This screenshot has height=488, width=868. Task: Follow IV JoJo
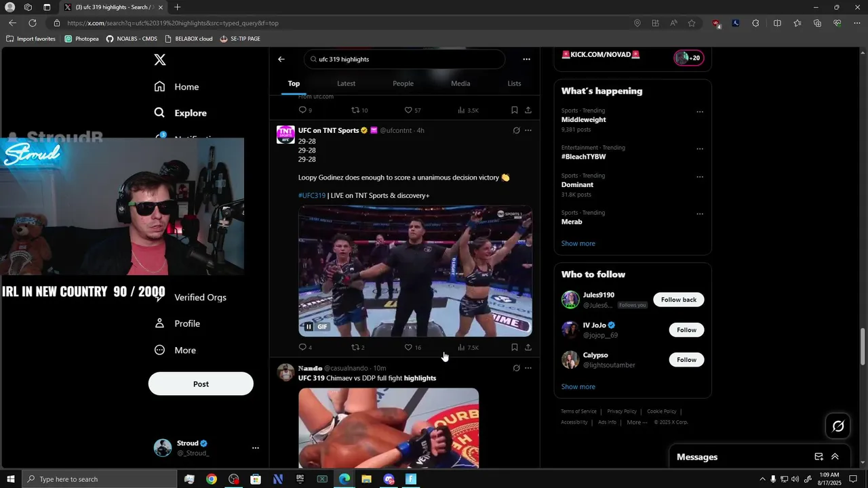click(686, 330)
